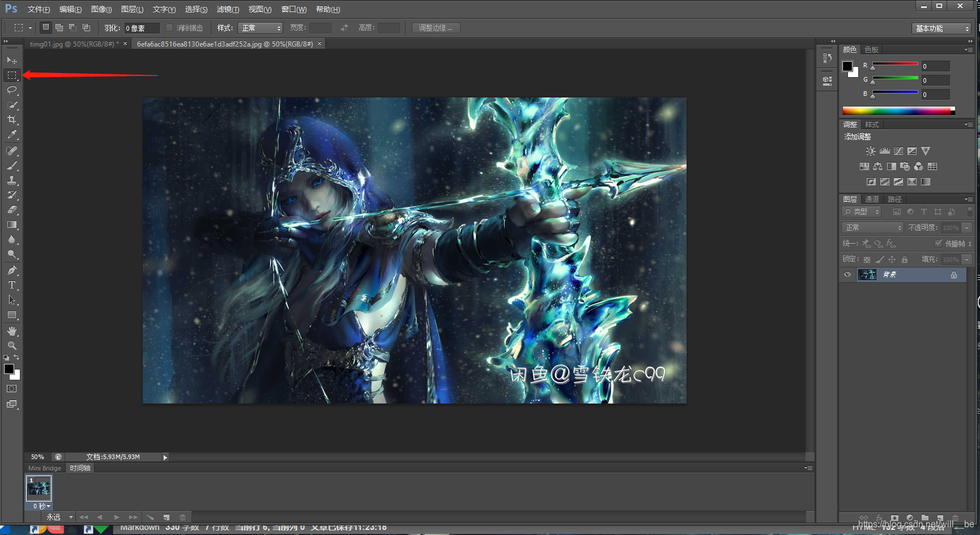Play the timeline animation
Image resolution: width=980 pixels, height=535 pixels.
click(x=117, y=517)
